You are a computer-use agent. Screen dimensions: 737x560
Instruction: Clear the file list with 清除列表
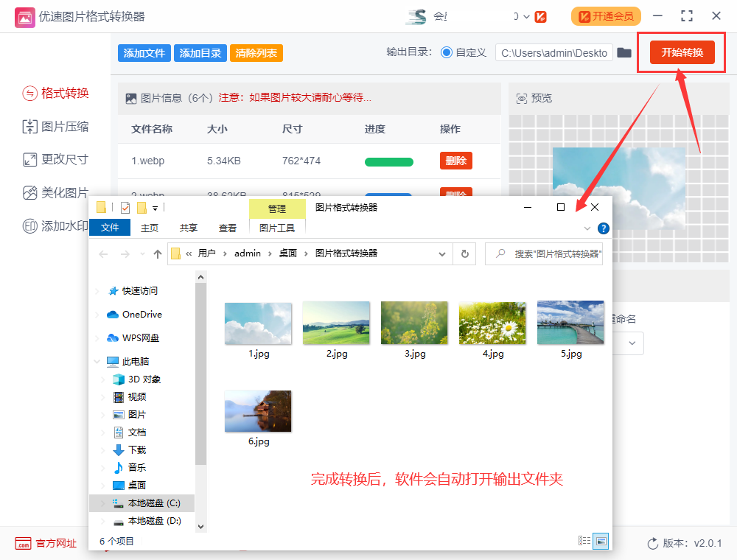[x=256, y=53]
